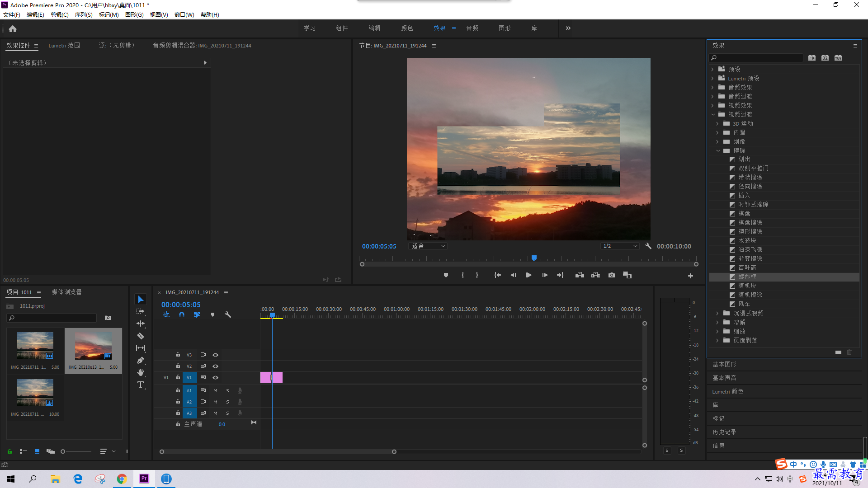Show more workspaces overflow arrows
This screenshot has height=488, width=868.
pyautogui.click(x=568, y=28)
